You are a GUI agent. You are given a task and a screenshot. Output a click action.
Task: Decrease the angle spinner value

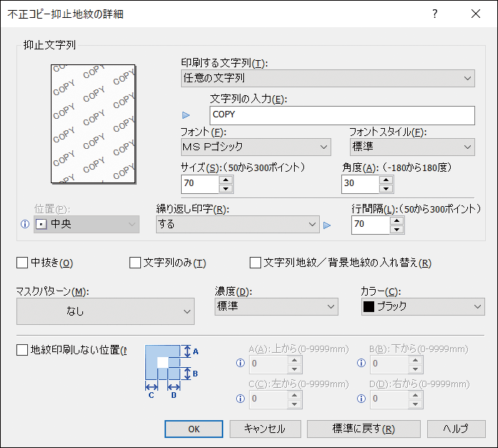[x=386, y=189]
